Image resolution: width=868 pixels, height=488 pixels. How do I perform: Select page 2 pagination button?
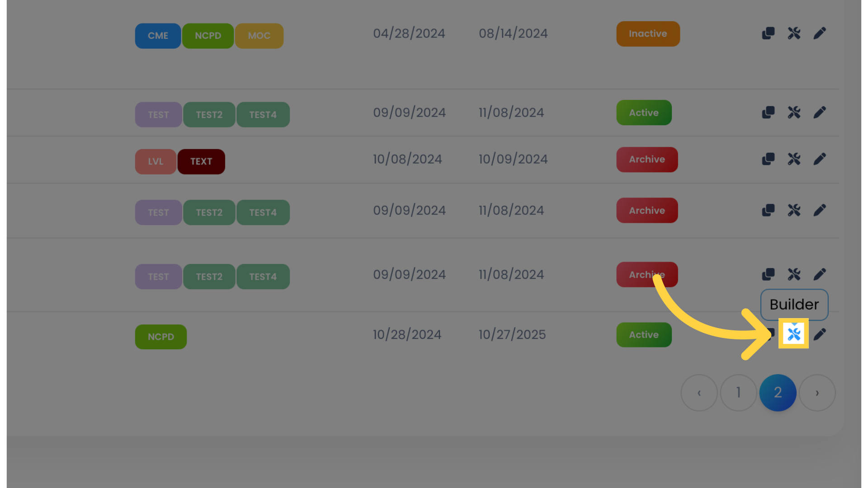point(778,393)
